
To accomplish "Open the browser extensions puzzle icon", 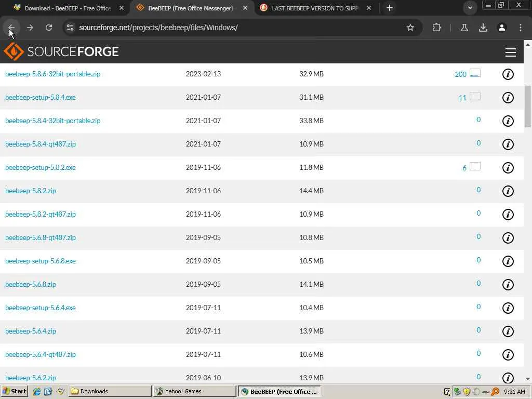I will point(436,28).
